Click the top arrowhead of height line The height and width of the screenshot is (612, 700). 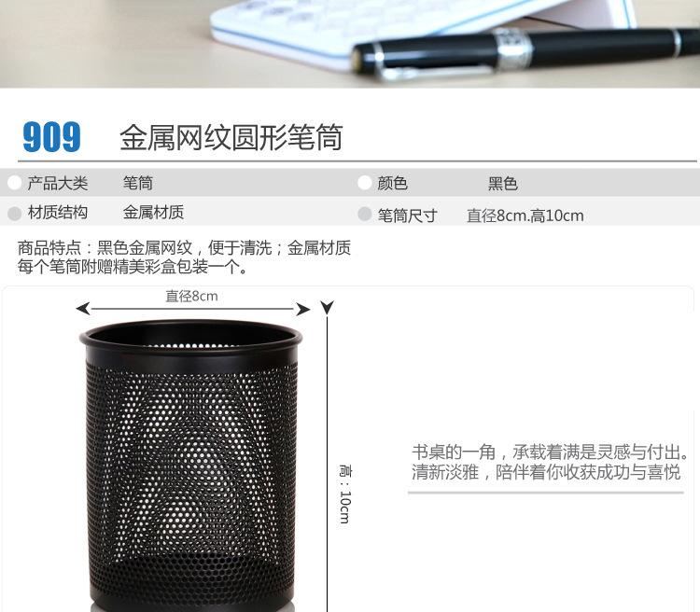tap(328, 307)
